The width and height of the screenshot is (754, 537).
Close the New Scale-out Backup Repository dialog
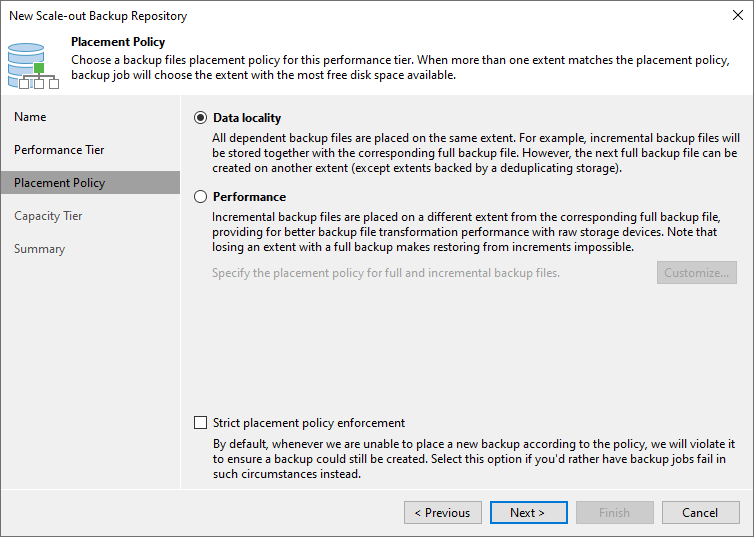(737, 16)
